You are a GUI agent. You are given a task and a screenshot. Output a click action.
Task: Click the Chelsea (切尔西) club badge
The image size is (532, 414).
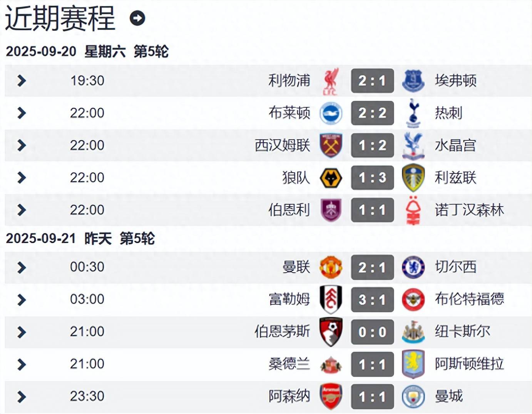click(413, 267)
